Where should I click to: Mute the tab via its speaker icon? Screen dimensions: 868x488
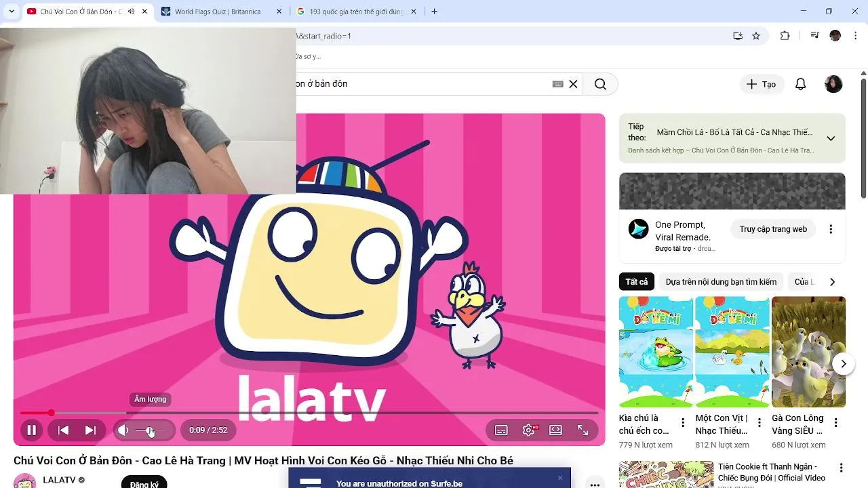pyautogui.click(x=131, y=12)
